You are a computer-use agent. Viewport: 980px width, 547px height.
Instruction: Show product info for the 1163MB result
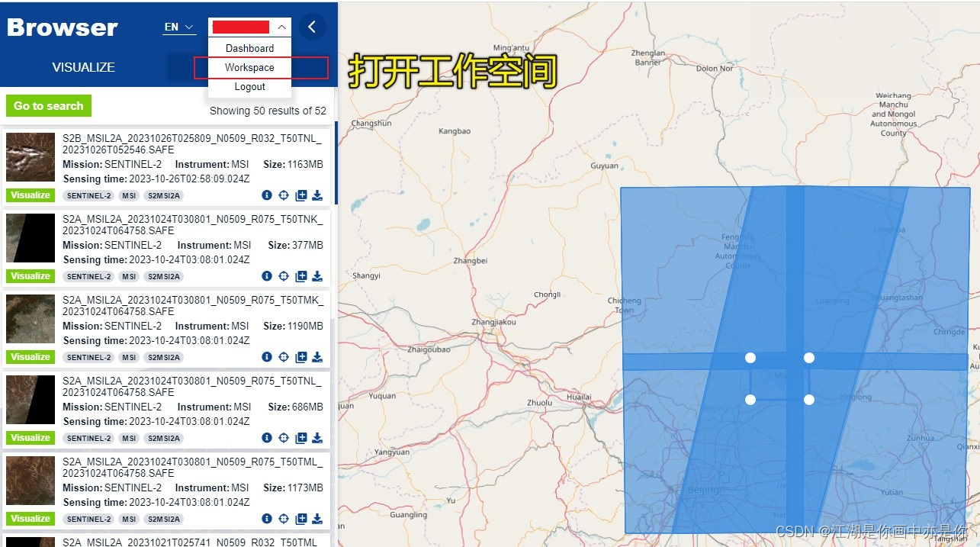tap(267, 195)
